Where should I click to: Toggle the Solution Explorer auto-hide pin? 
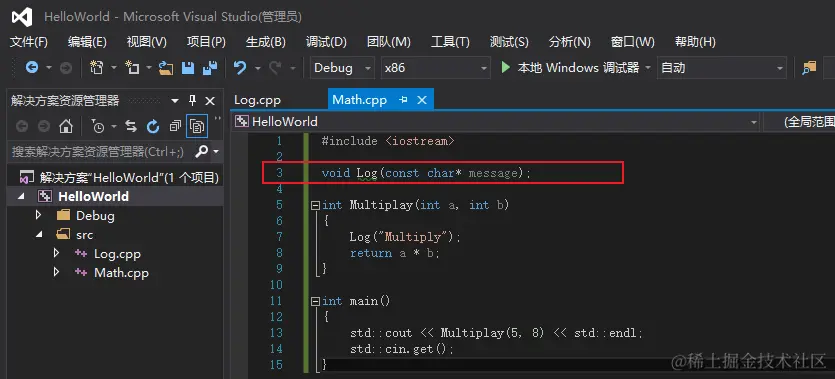click(x=193, y=100)
